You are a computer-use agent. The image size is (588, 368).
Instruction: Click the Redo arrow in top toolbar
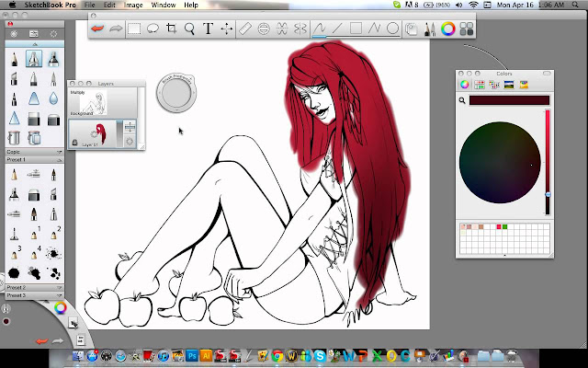116,29
